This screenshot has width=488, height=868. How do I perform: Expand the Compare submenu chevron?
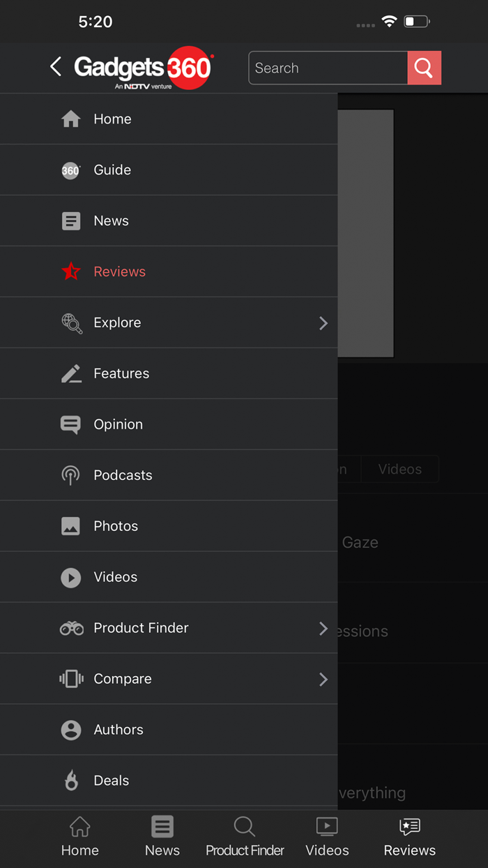coord(323,680)
